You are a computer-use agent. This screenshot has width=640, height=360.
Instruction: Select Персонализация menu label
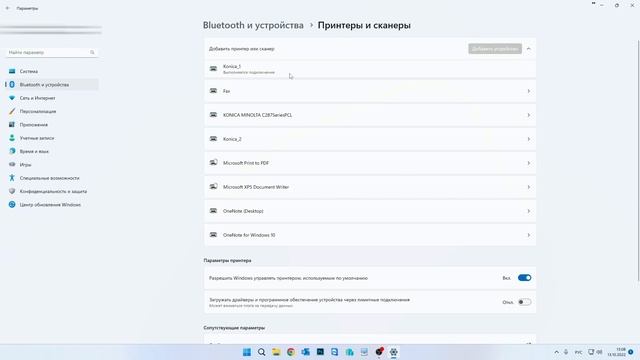[38, 111]
